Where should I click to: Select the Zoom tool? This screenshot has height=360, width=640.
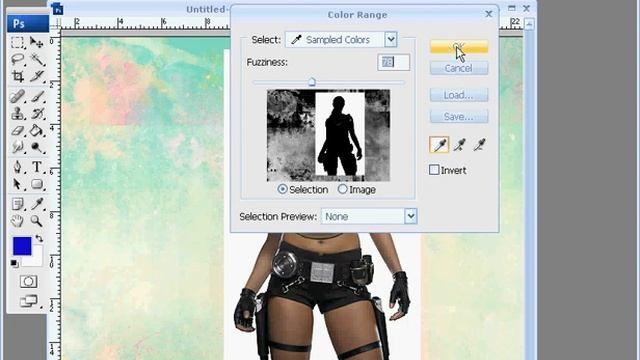[x=37, y=221]
